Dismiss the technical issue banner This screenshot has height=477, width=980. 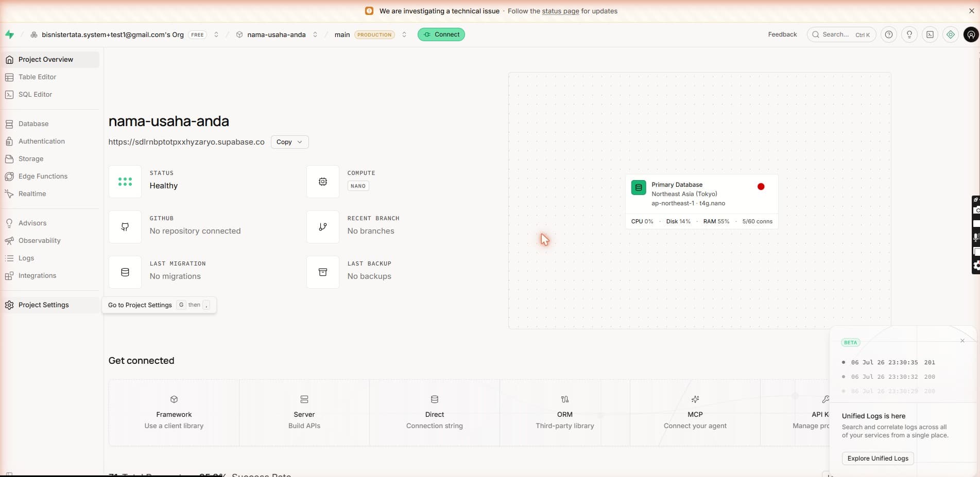pos(972,11)
